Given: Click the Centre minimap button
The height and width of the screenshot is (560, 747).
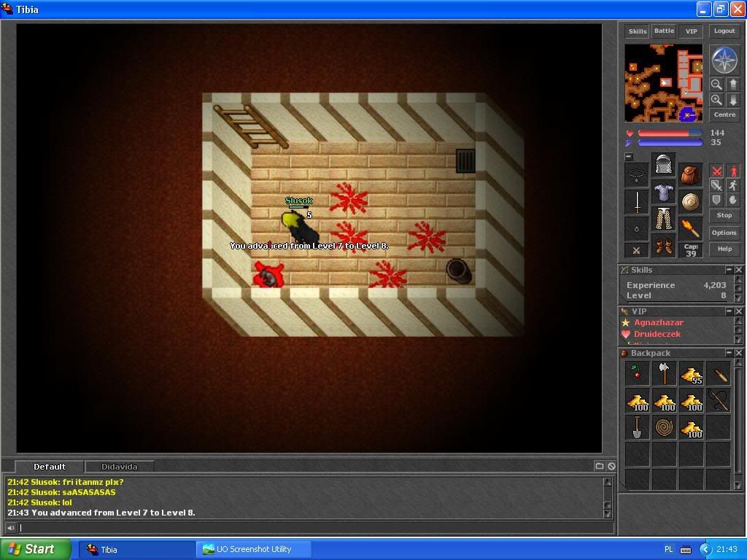Looking at the screenshot, I should coord(724,114).
